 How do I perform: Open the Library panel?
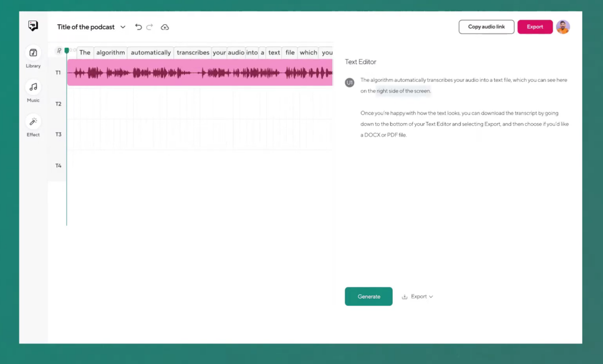tap(32, 57)
